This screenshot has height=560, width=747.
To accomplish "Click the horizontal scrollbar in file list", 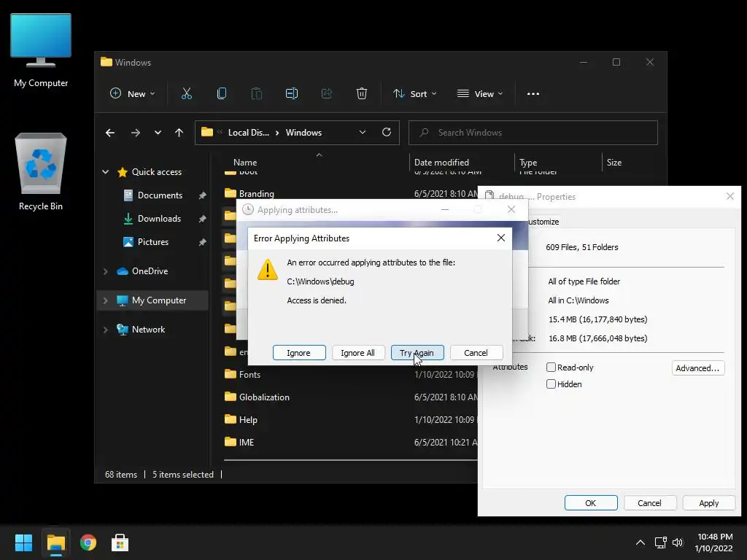I will (351, 460).
